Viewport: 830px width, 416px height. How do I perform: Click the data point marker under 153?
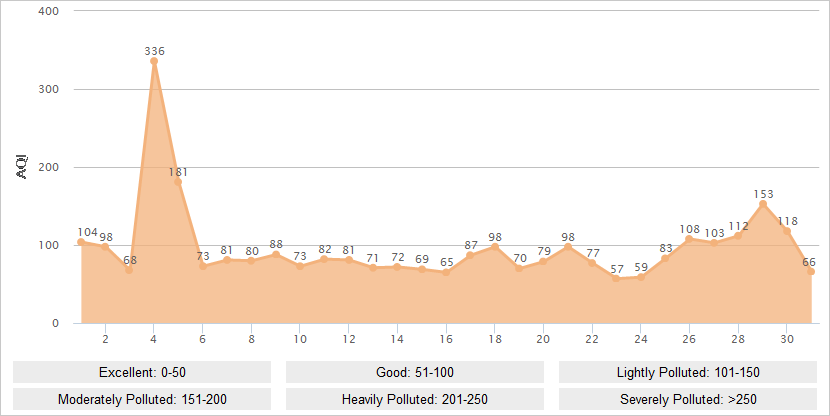(763, 204)
